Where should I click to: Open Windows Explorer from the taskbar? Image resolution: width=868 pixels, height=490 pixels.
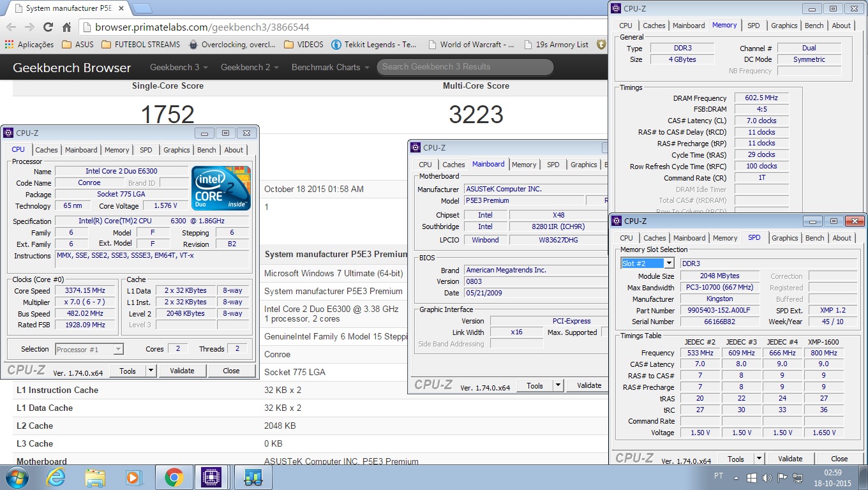95,477
